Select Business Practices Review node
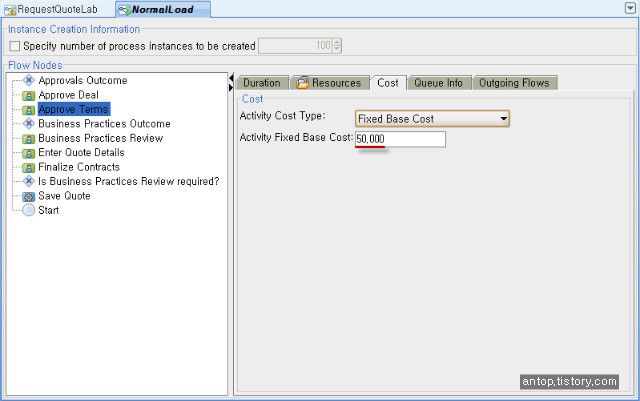Image resolution: width=640 pixels, height=401 pixels. point(100,138)
